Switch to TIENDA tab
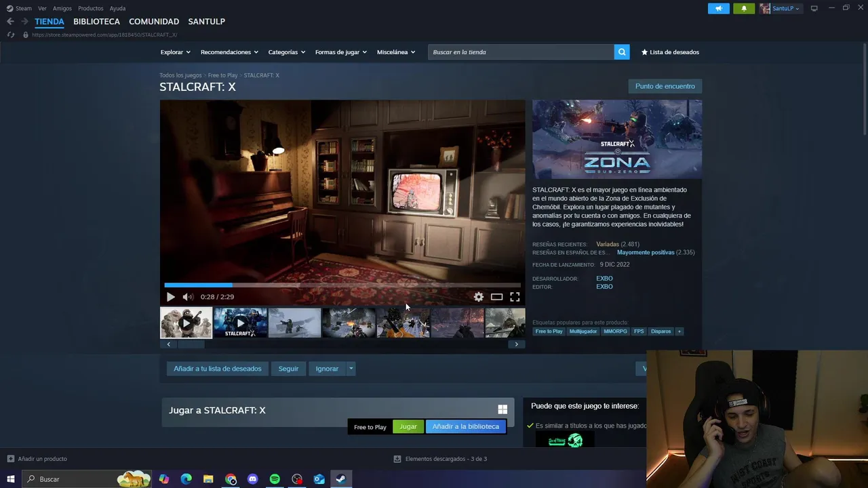The image size is (868, 488). pyautogui.click(x=50, y=22)
